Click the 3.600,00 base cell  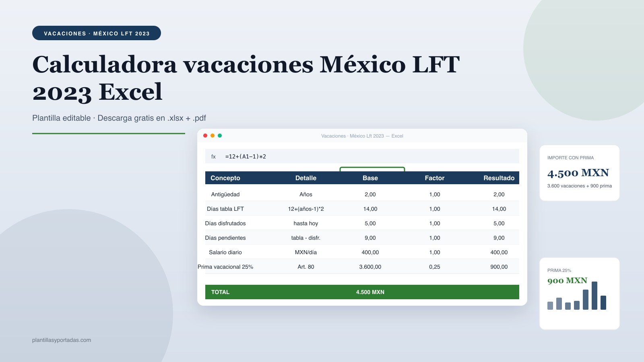click(x=370, y=267)
